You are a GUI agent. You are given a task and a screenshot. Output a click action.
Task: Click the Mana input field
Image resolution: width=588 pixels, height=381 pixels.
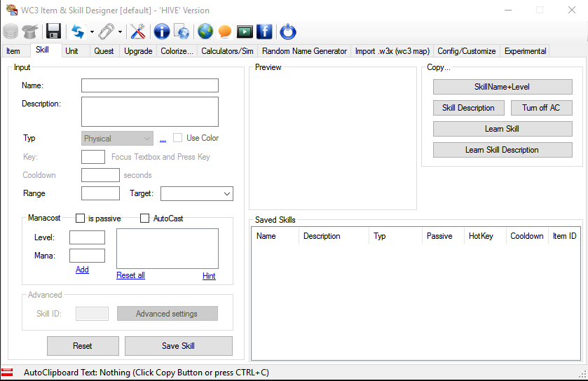87,256
